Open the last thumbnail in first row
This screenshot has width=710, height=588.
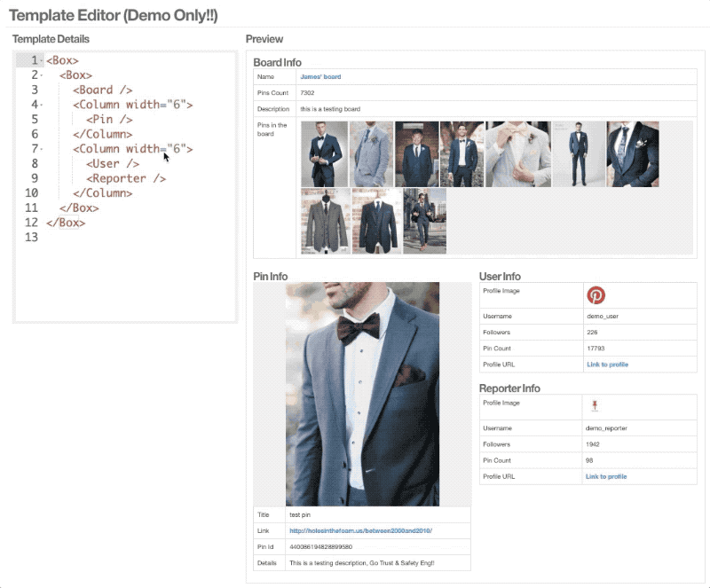coord(633,154)
